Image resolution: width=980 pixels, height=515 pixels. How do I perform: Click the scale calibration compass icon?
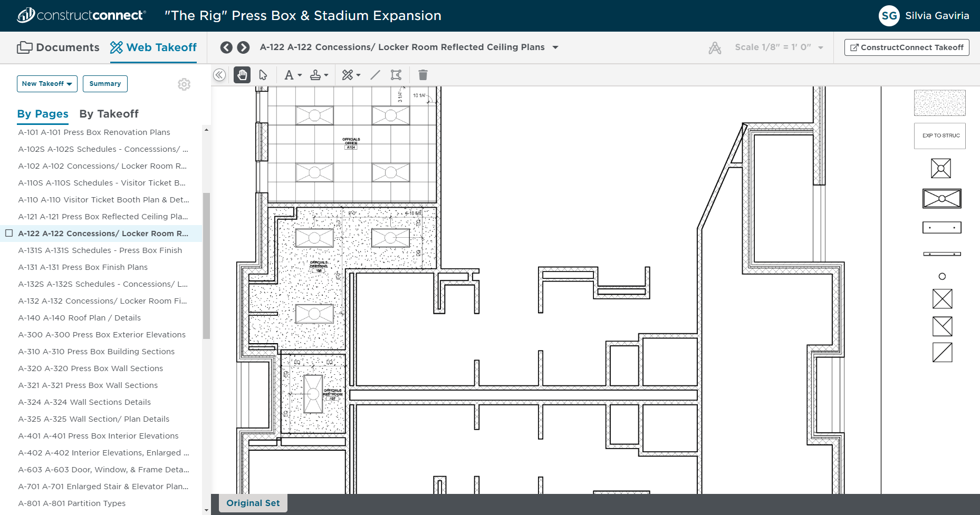point(715,48)
